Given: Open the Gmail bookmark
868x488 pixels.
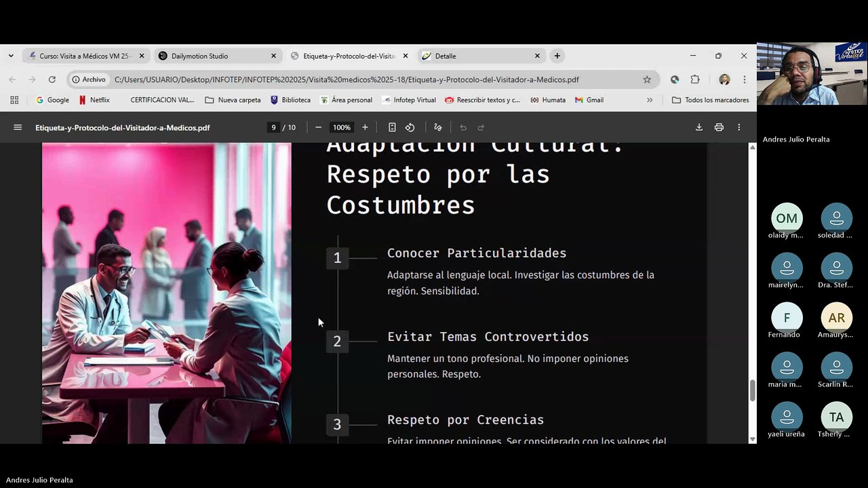Looking at the screenshot, I should click(x=589, y=100).
